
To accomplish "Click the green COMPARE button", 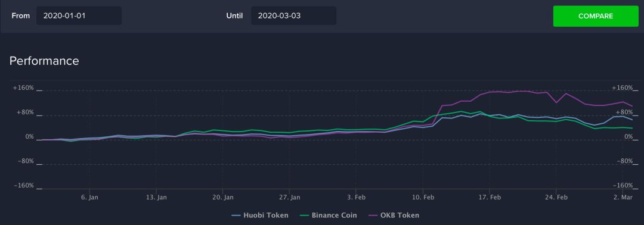I will pyautogui.click(x=596, y=17).
